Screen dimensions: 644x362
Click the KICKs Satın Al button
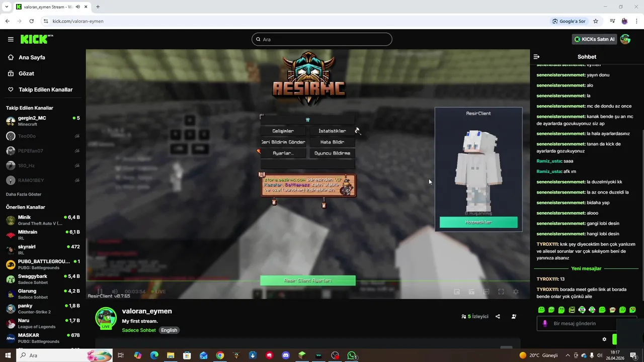(x=594, y=39)
